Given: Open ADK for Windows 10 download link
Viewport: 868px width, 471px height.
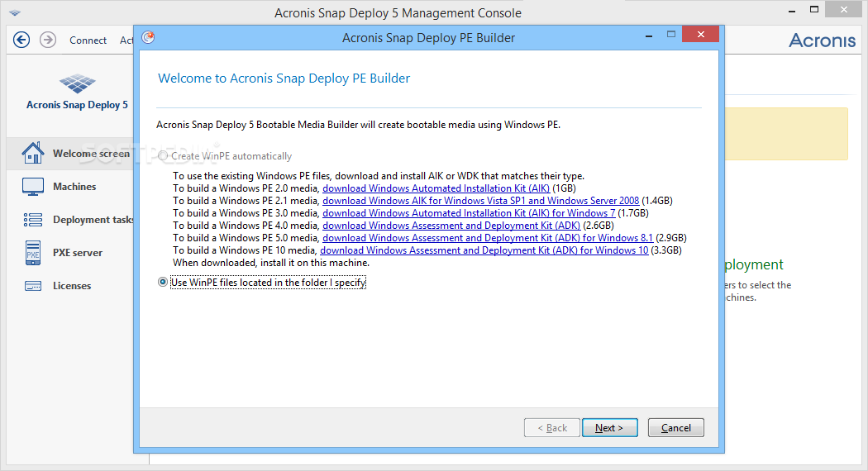Looking at the screenshot, I should click(484, 250).
